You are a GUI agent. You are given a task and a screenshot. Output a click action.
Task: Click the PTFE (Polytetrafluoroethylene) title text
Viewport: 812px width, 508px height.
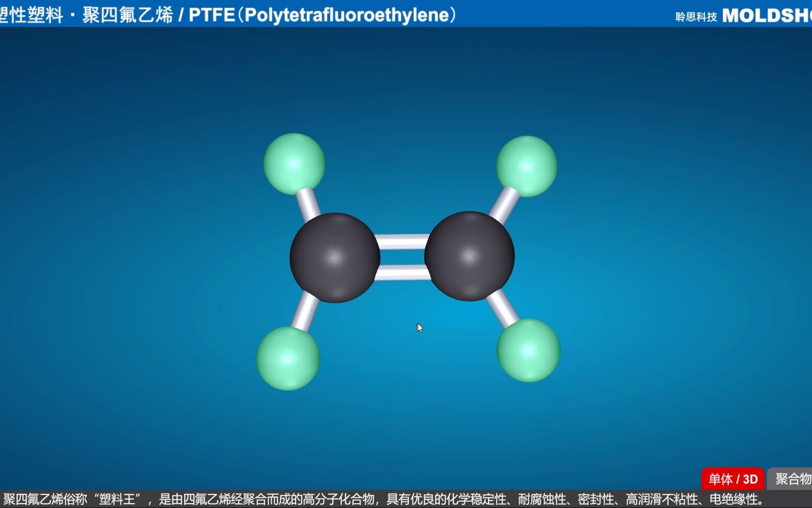click(x=322, y=15)
